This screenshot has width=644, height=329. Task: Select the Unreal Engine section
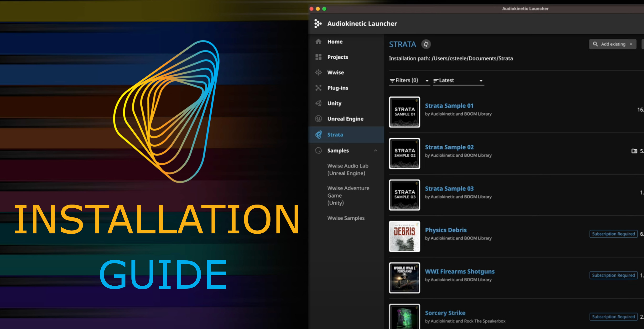coord(346,119)
